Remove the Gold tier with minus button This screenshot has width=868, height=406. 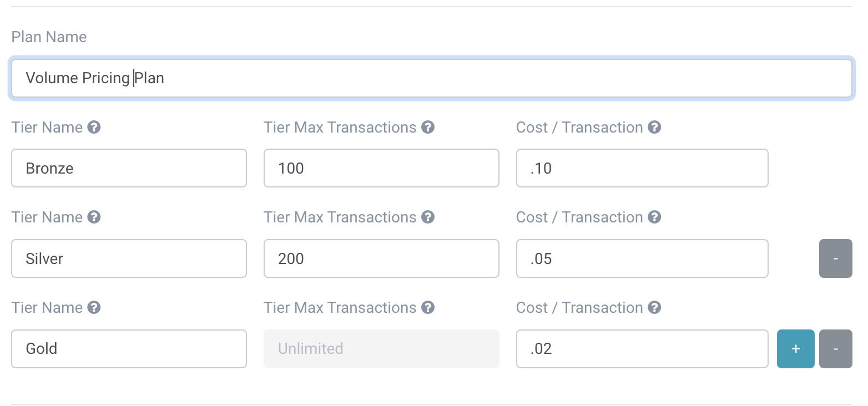835,349
